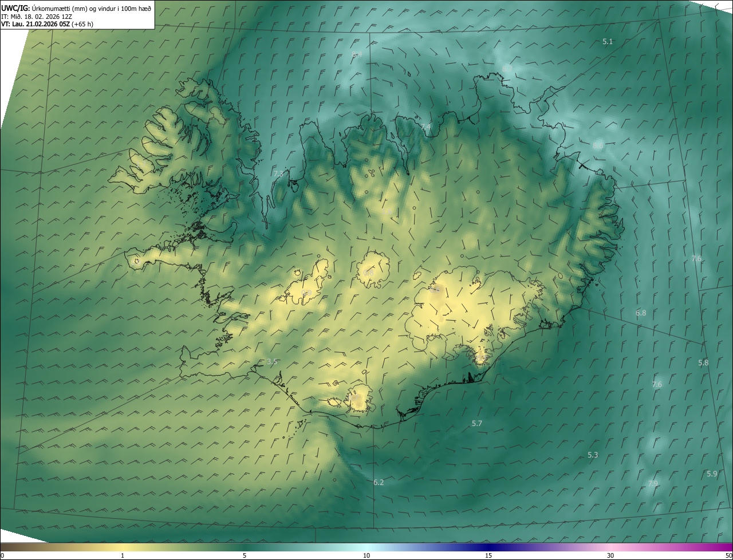The width and height of the screenshot is (733, 560).
Task: Click the map value label '7.9'
Action: (653, 484)
